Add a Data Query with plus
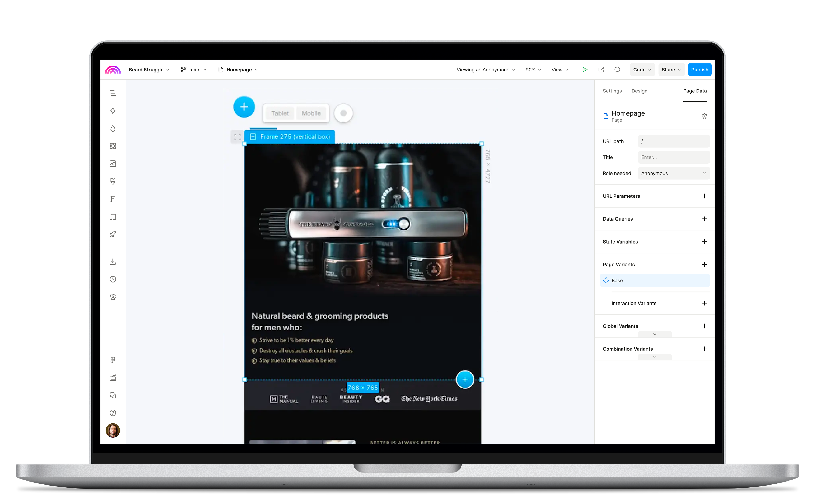This screenshot has height=504, width=815. 704,219
